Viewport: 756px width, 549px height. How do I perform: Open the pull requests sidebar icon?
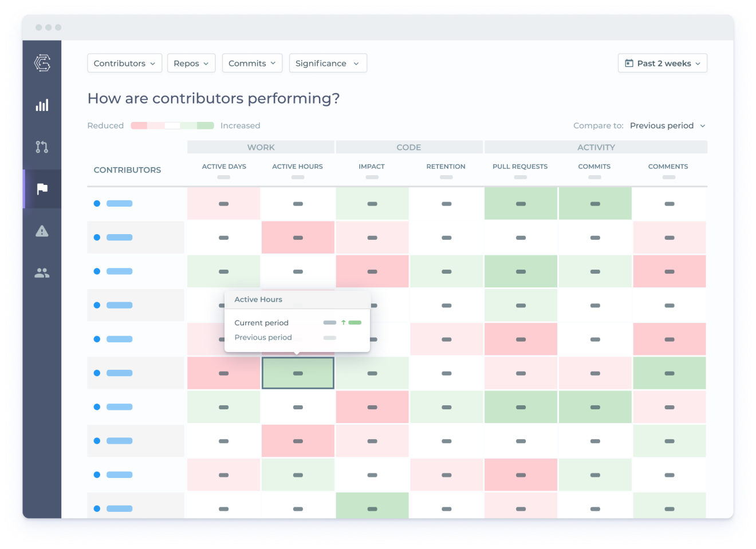click(42, 147)
